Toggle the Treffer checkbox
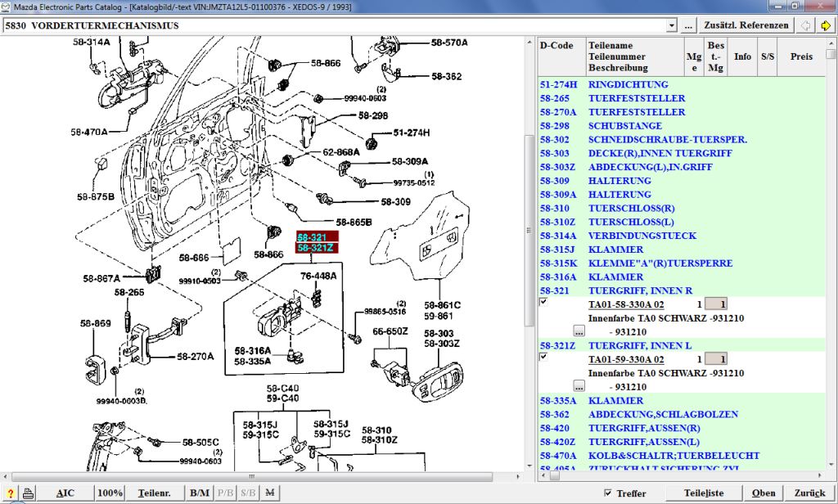838x504 pixels. (607, 493)
